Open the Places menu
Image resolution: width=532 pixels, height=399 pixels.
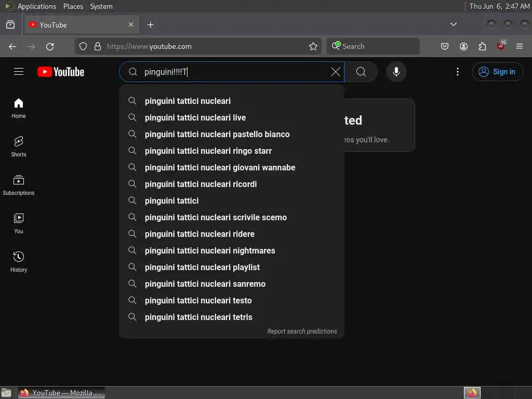[73, 6]
